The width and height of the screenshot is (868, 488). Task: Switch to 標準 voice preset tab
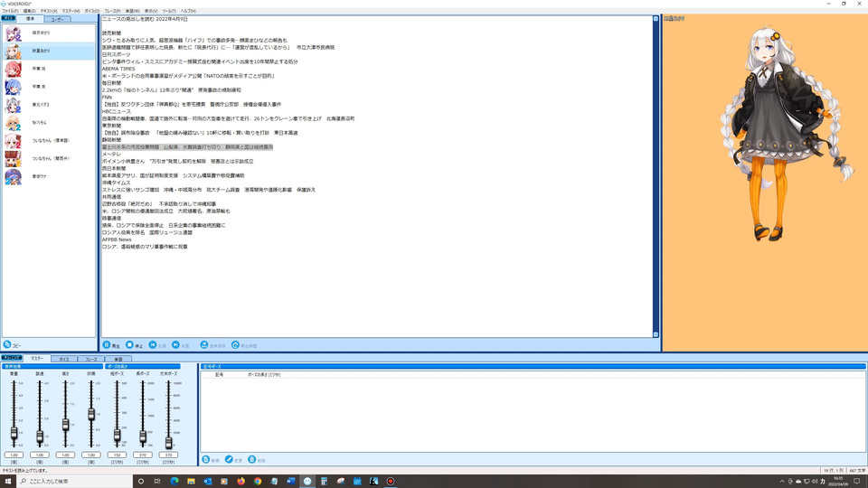pos(31,19)
